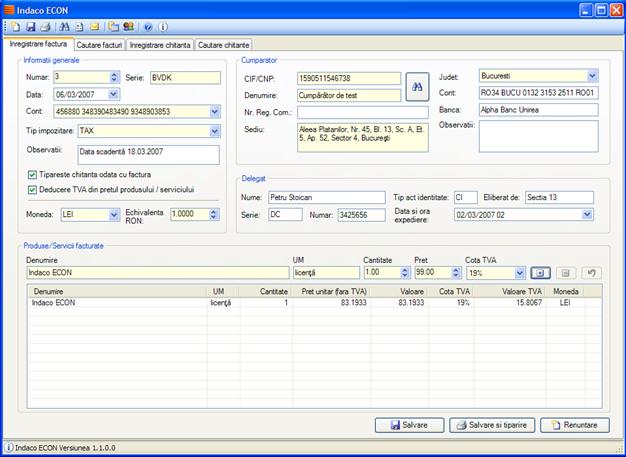Click the empty buyer Observatii text area
The image size is (626, 457).
538,137
